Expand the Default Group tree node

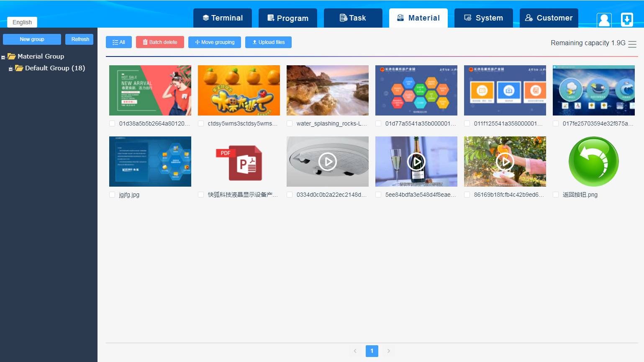pyautogui.click(x=10, y=69)
